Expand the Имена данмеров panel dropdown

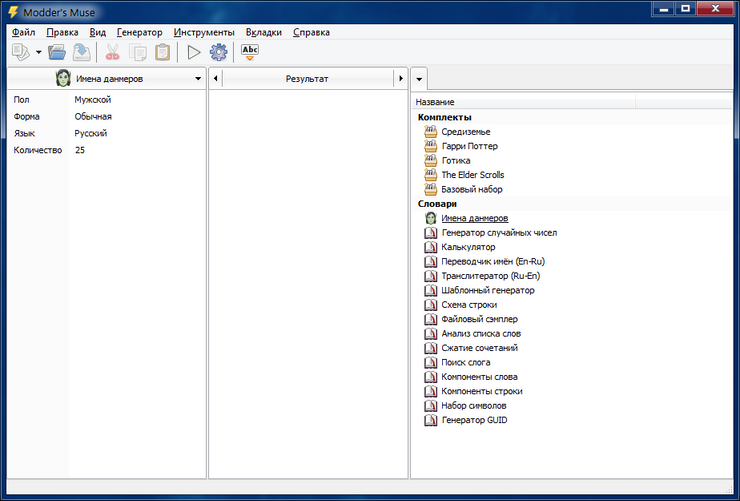(198, 78)
